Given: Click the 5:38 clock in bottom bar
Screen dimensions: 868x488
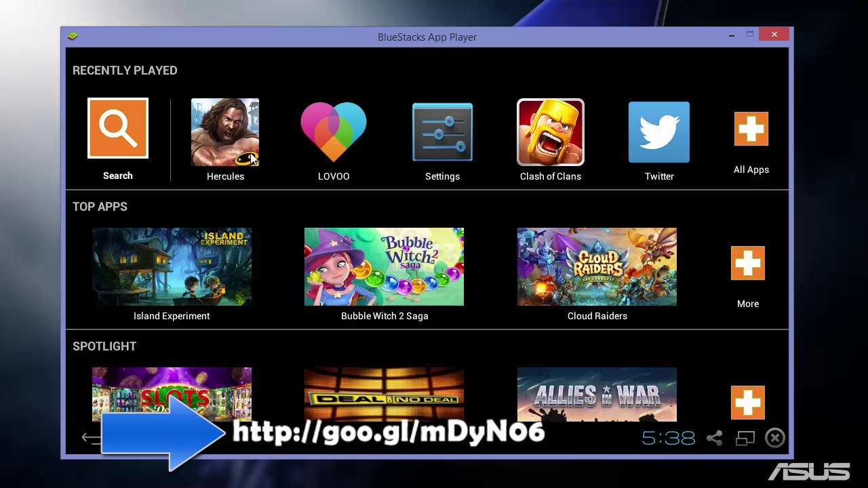Looking at the screenshot, I should click(x=669, y=439).
